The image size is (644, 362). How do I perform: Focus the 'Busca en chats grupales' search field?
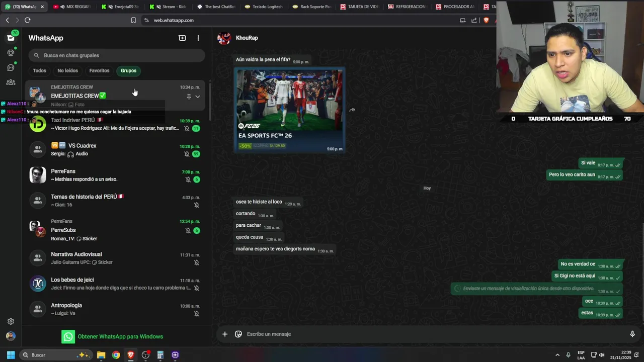click(117, 55)
